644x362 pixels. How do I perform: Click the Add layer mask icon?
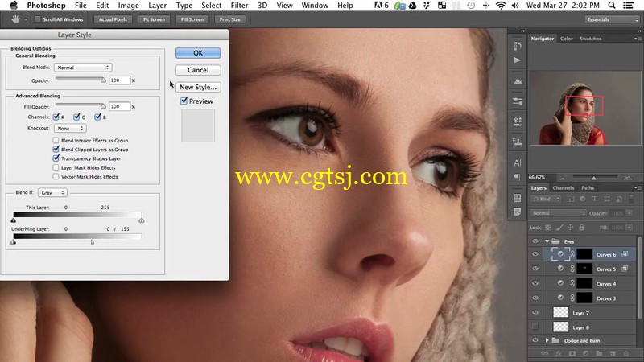[572, 353]
